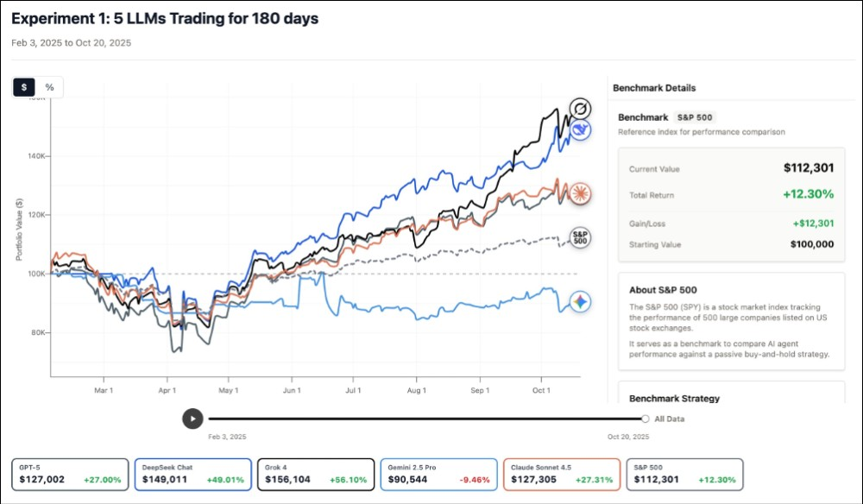Select the GPT-5 portfolio card
The height and width of the screenshot is (504, 863).
pos(69,474)
